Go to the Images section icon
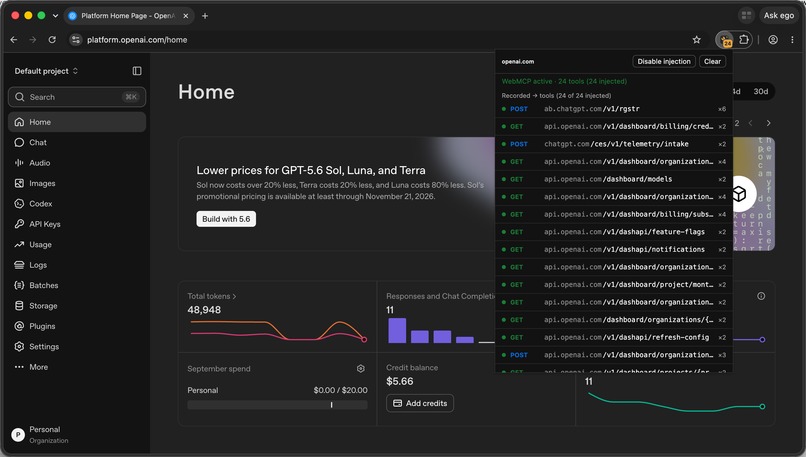This screenshot has width=806, height=457. (19, 184)
